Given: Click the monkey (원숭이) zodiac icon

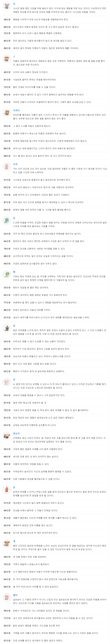Looking at the screenshot, I should coord(7,436).
